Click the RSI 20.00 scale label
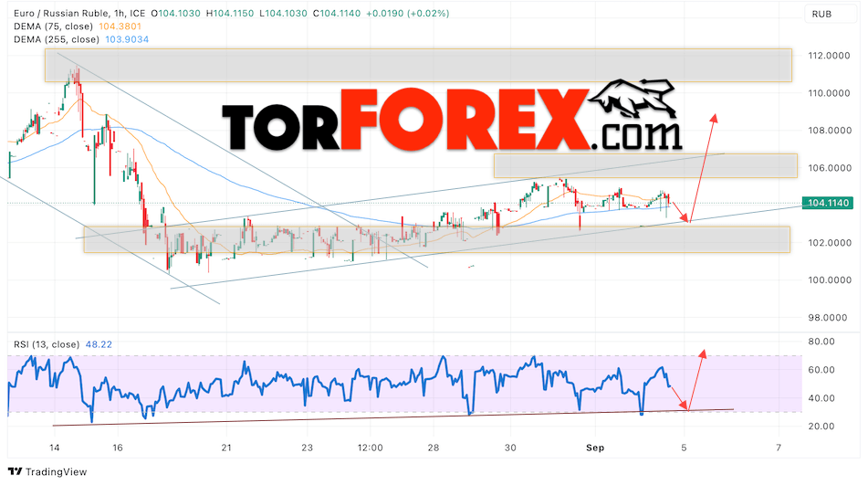Screen dimensions: 868x485 (x=821, y=427)
